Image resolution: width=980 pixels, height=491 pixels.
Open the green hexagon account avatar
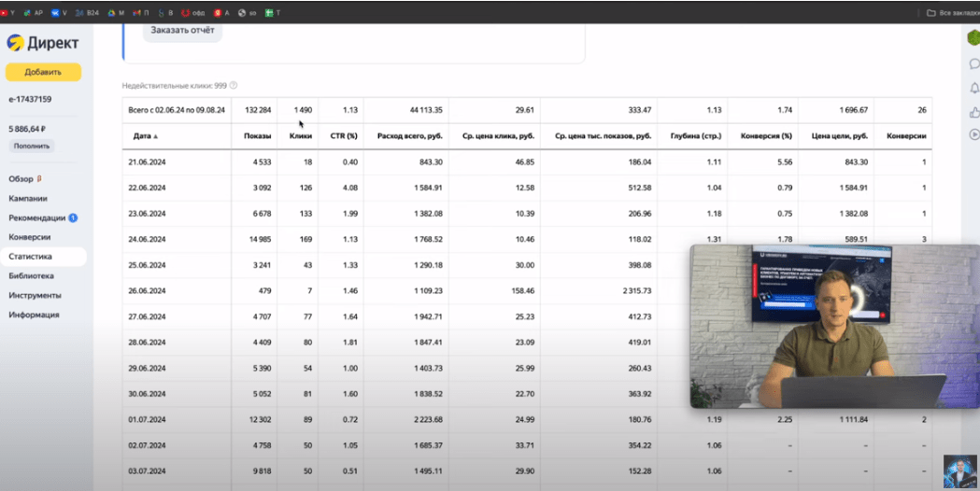pos(973,38)
